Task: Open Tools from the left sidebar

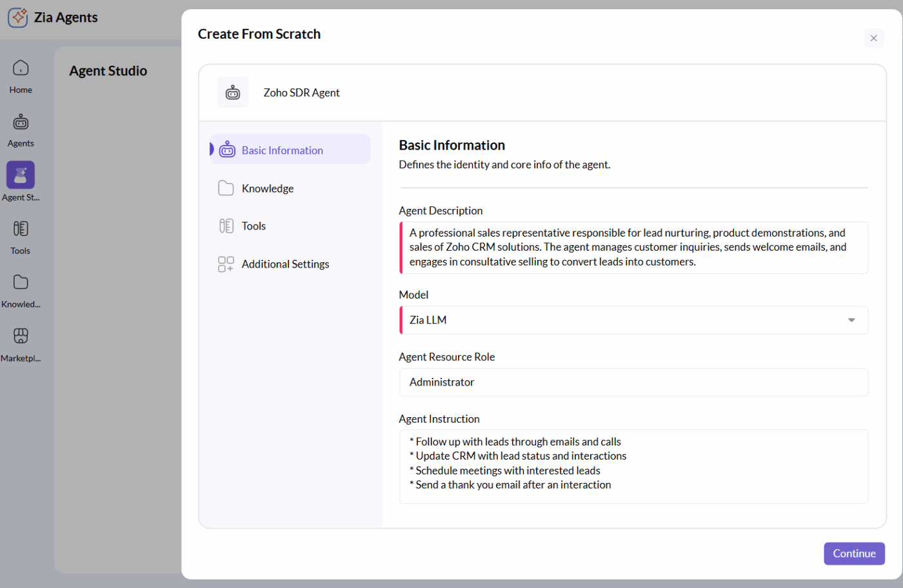Action: pyautogui.click(x=20, y=235)
